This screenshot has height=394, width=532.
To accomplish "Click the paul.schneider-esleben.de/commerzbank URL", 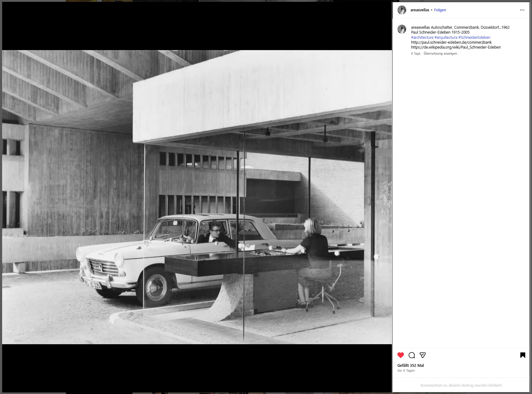I will [451, 42].
